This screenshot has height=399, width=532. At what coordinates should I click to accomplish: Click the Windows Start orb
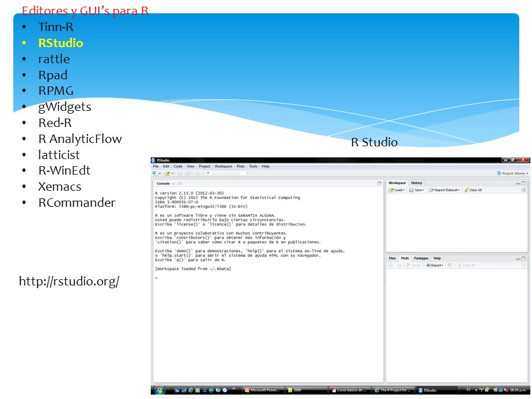pyautogui.click(x=159, y=390)
